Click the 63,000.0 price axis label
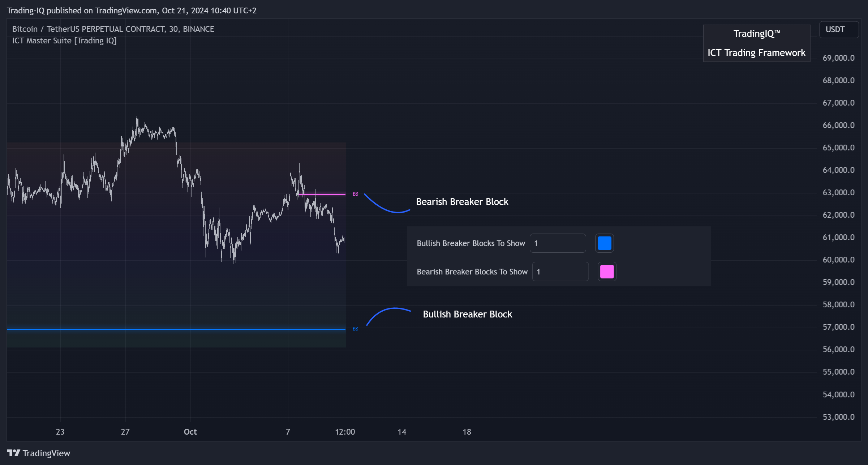 coord(838,192)
